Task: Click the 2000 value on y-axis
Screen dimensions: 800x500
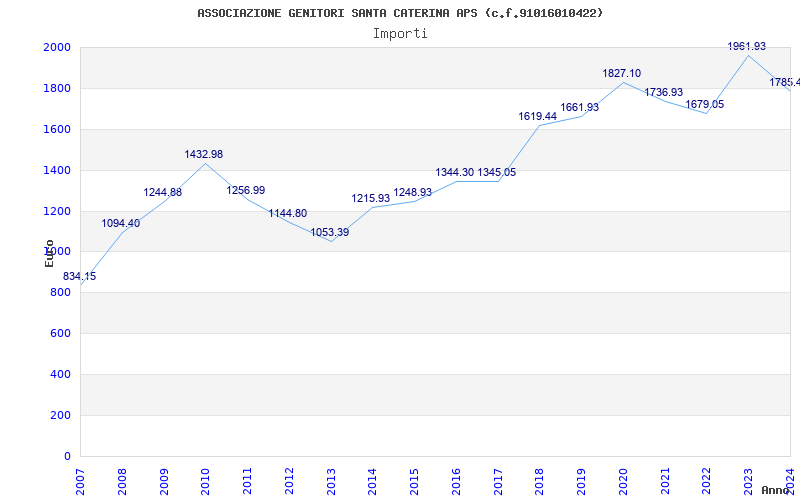Action: coord(56,48)
